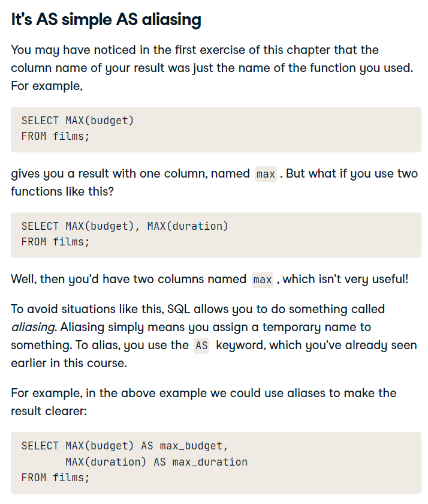The image size is (428, 504).
Task: Click the italic word aliasing
Action: pyautogui.click(x=34, y=327)
